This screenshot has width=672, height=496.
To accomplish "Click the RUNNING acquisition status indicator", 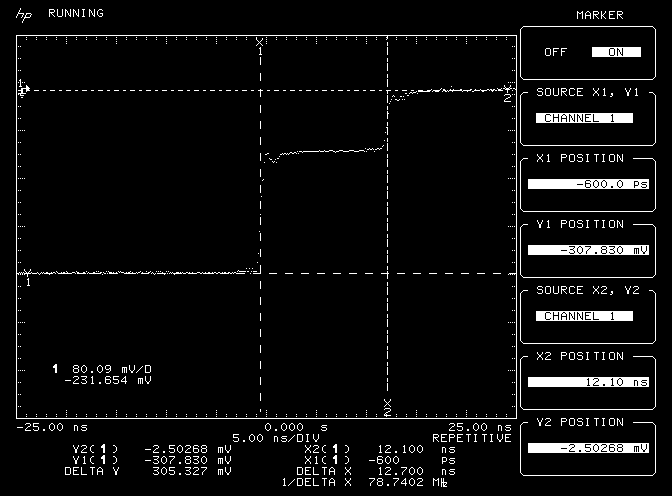I will tap(74, 14).
